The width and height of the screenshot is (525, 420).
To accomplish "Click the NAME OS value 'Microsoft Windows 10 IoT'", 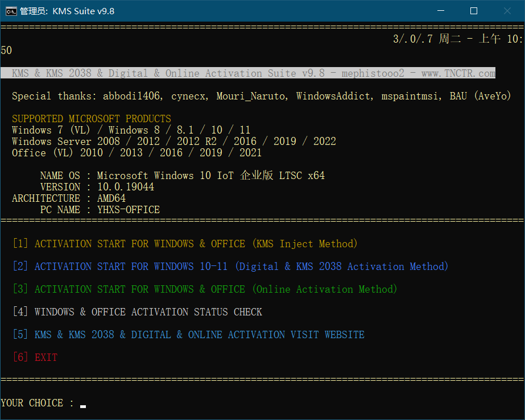I will click(x=211, y=176).
